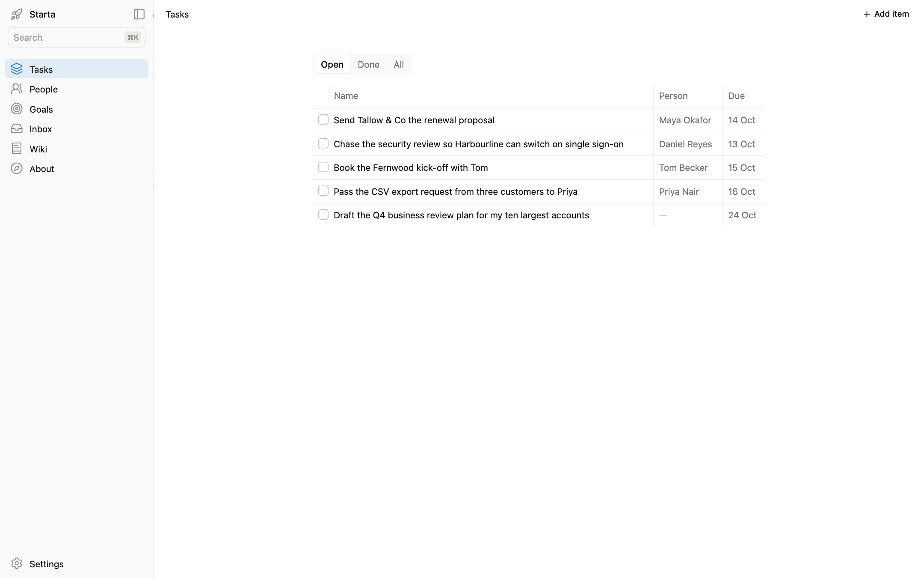This screenshot has height=578, width=924.
Task: Click the About compass icon
Action: (17, 168)
